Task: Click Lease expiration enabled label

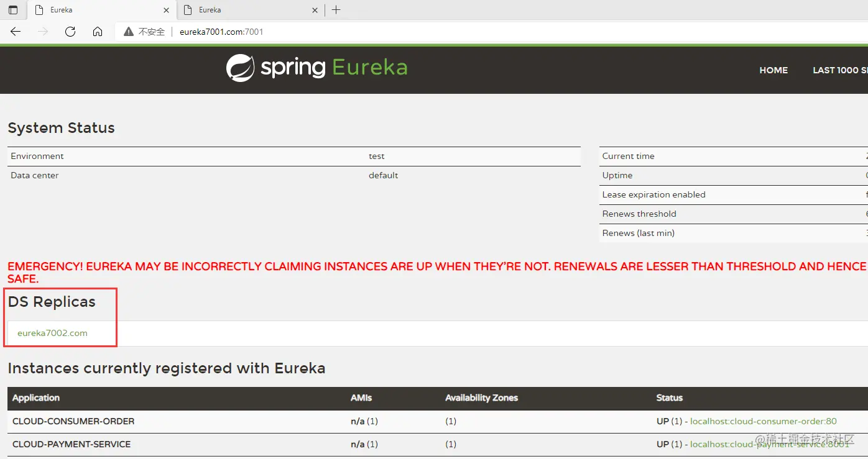Action: coord(653,194)
